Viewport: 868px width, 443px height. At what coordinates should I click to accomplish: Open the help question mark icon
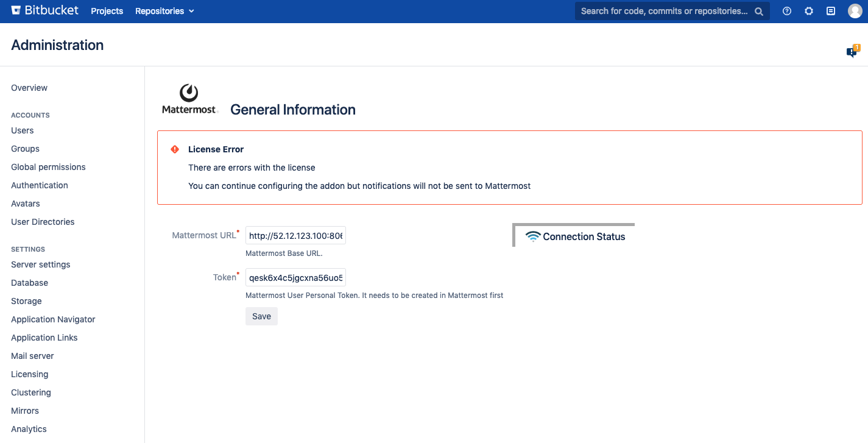tap(787, 11)
